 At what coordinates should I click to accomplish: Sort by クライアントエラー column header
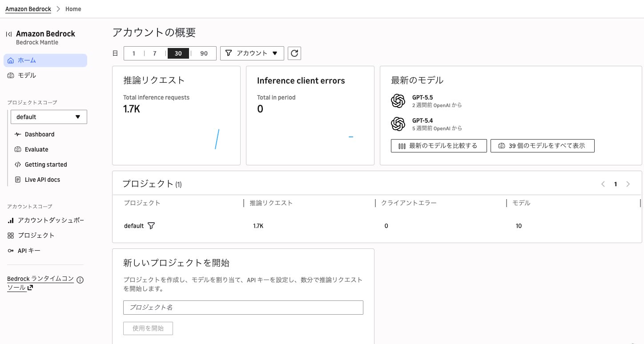[409, 203]
